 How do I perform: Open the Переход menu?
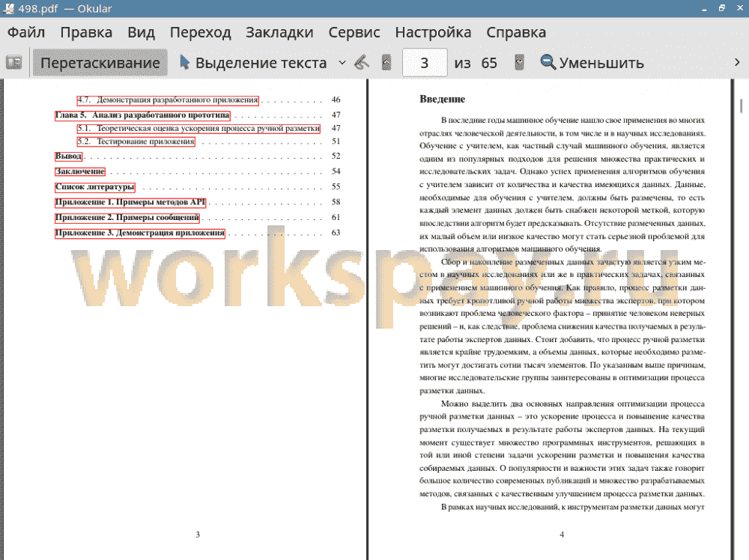click(200, 32)
